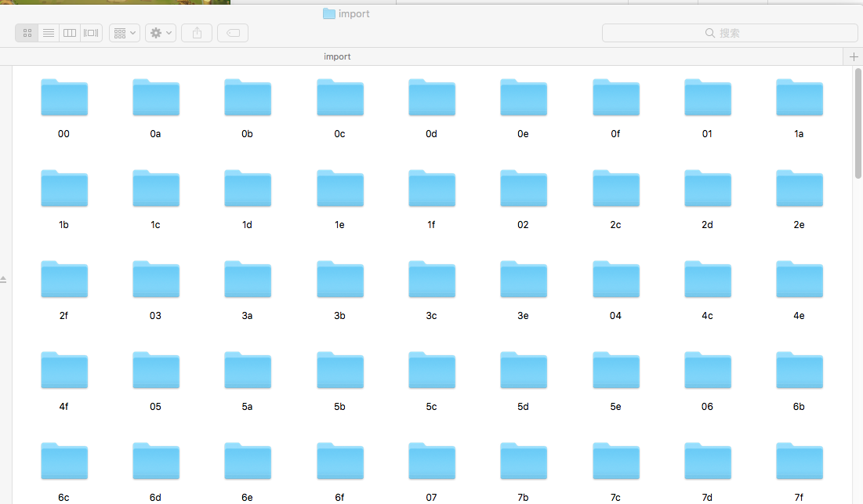Add a new Finder tab
Viewport: 863px width, 504px height.
854,56
